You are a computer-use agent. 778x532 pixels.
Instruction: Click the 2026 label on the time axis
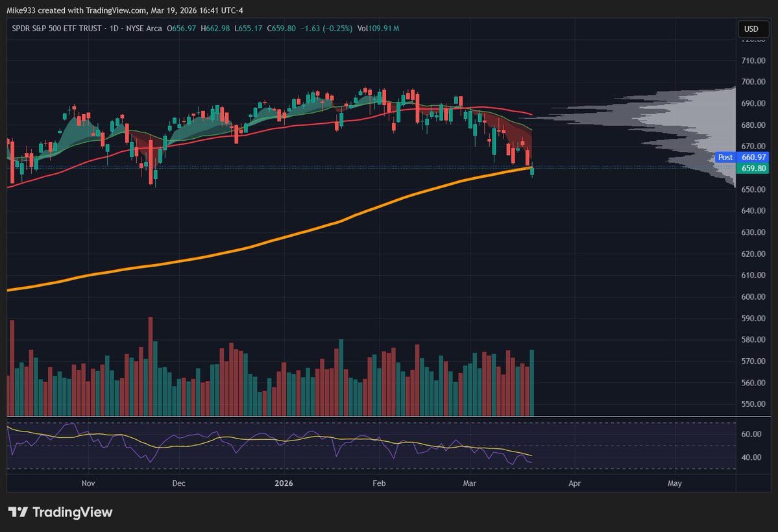[284, 483]
